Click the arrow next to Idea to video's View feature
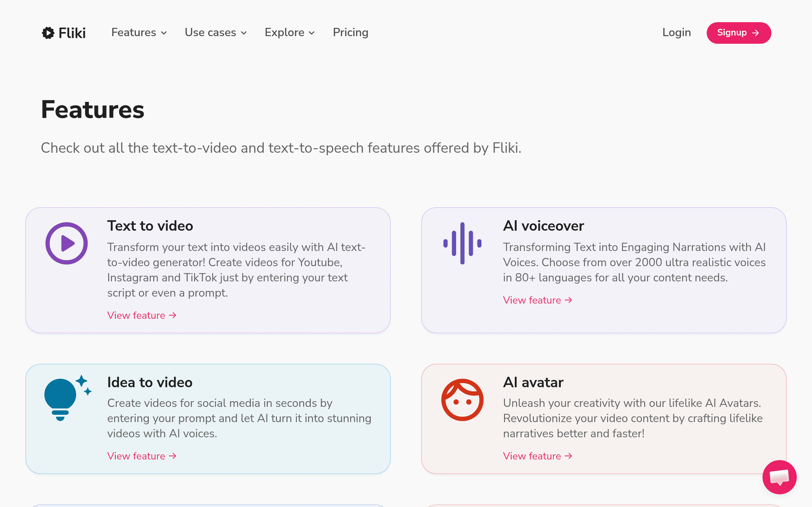Viewport: 812px width, 507px height. click(173, 456)
